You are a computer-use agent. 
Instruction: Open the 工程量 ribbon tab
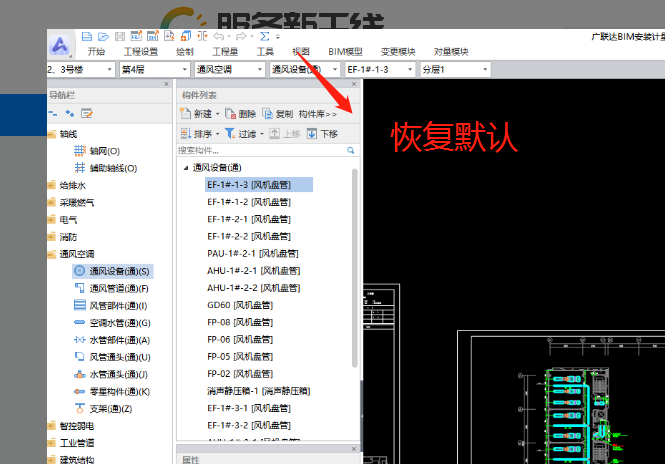tap(225, 52)
